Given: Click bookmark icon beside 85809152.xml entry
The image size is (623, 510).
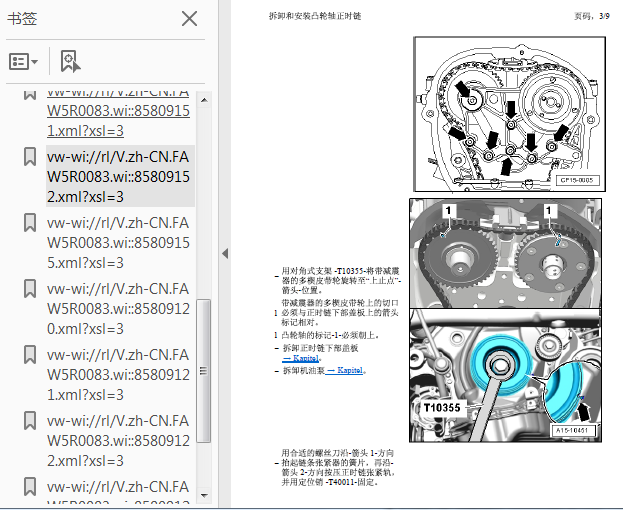Looking at the screenshot, I should (30, 156).
